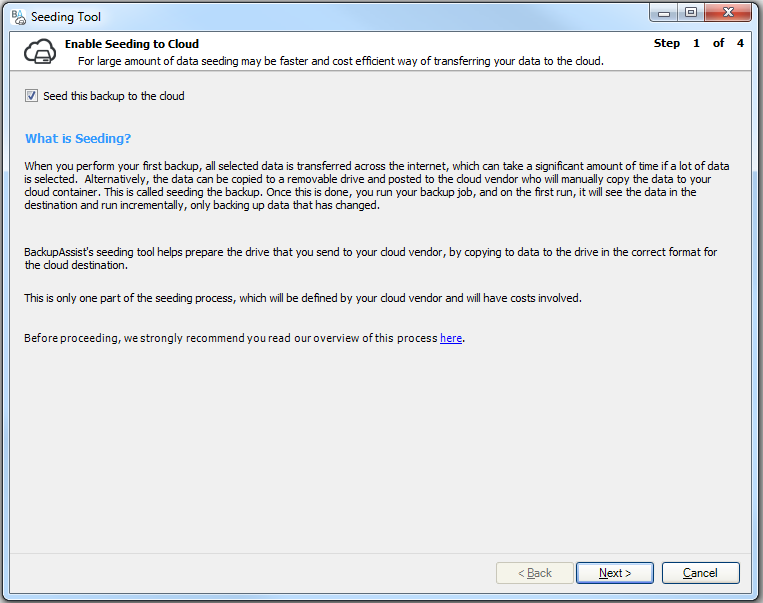Image resolution: width=763 pixels, height=603 pixels.
Task: Click the Cancel button
Action: click(x=700, y=573)
